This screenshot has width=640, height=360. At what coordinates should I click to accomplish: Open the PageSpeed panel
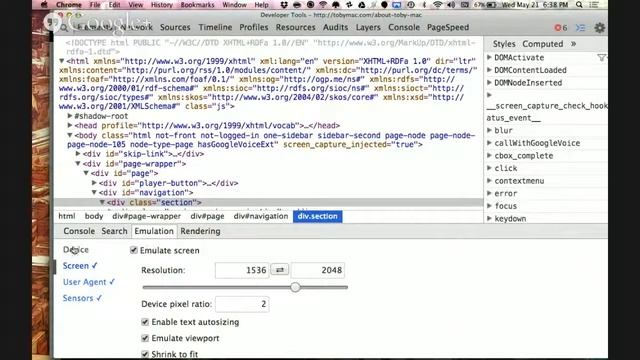(x=448, y=27)
